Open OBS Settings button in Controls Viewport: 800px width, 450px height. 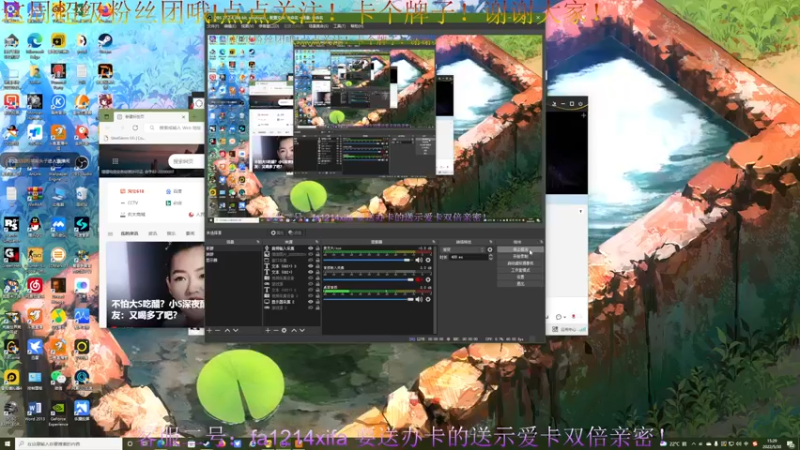[x=520, y=277]
